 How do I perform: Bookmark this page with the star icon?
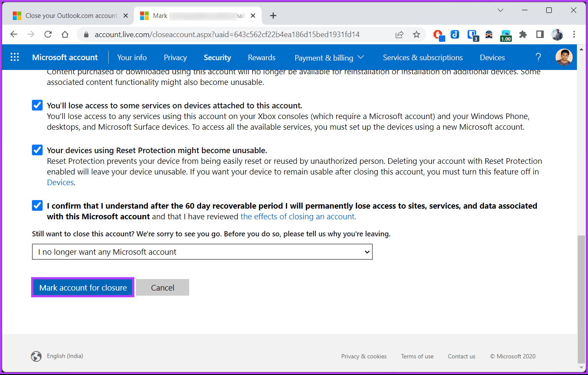416,35
